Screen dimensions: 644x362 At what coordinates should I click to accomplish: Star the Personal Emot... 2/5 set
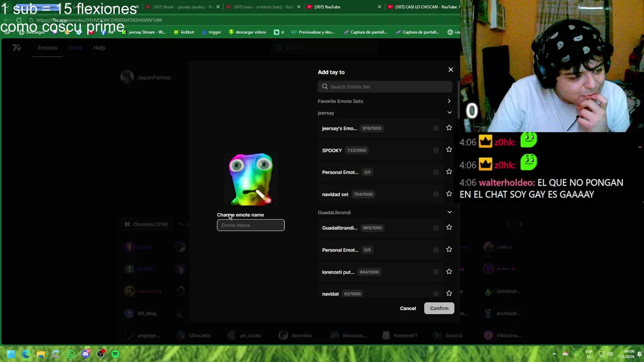[x=449, y=172]
